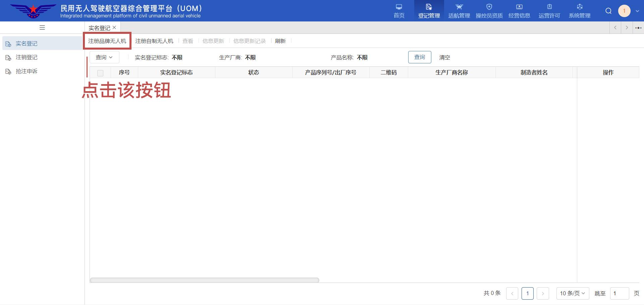The width and height of the screenshot is (644, 305).
Task: Click the 经营信息 icon in top navigation
Action: tap(519, 7)
